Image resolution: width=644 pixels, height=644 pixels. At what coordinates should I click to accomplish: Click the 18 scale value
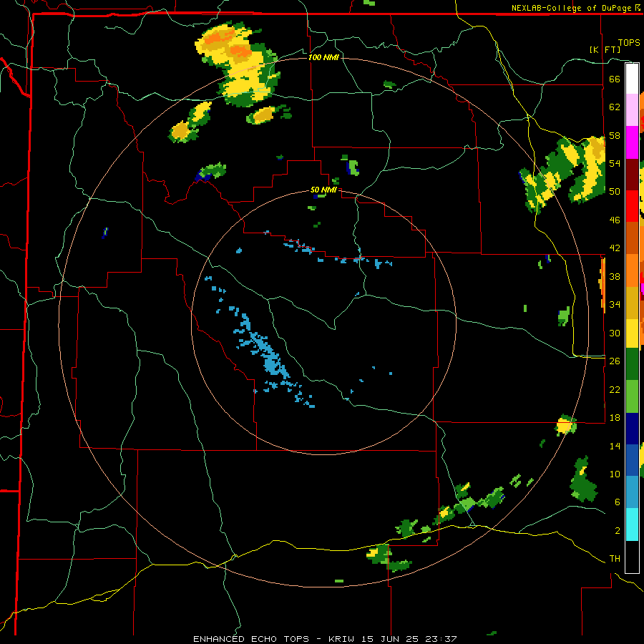tap(615, 417)
